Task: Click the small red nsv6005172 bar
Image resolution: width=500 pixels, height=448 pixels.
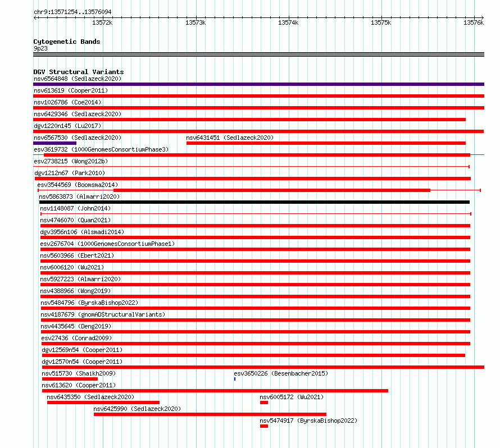Action: (x=264, y=403)
